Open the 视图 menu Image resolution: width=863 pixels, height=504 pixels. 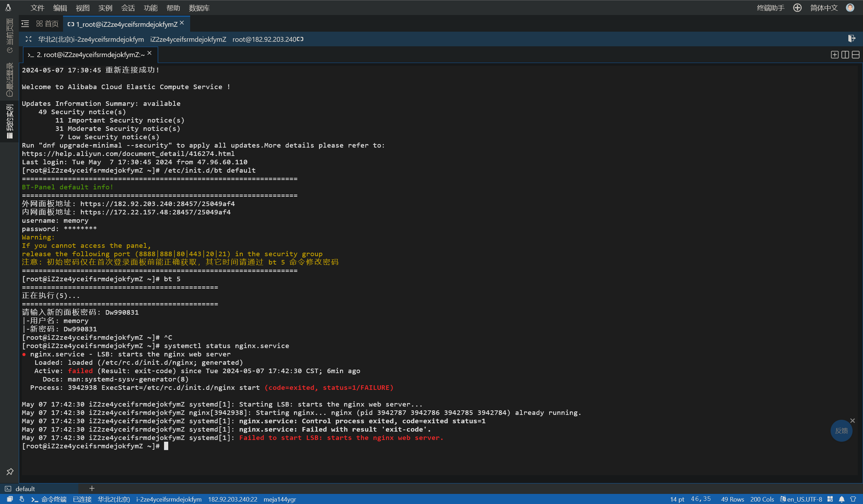pyautogui.click(x=83, y=8)
